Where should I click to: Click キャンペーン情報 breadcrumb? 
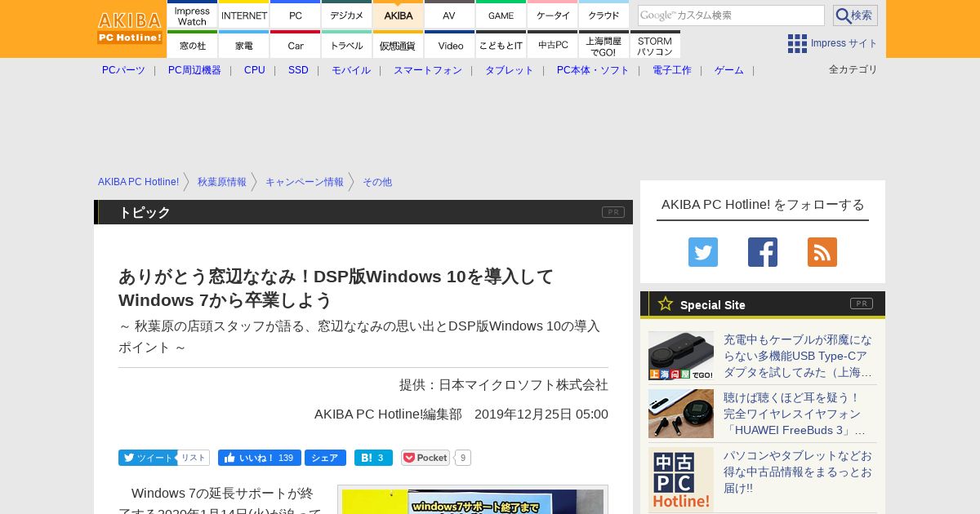[x=305, y=182]
